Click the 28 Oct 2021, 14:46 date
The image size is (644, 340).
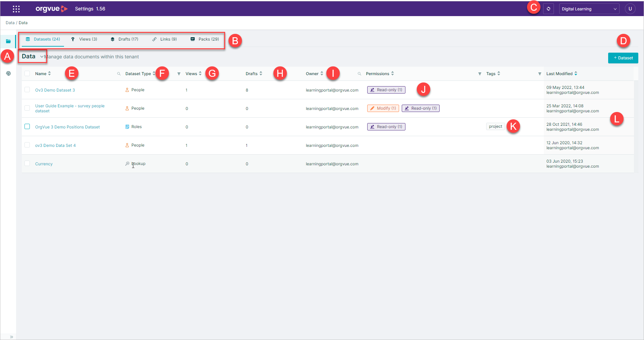pyautogui.click(x=564, y=124)
